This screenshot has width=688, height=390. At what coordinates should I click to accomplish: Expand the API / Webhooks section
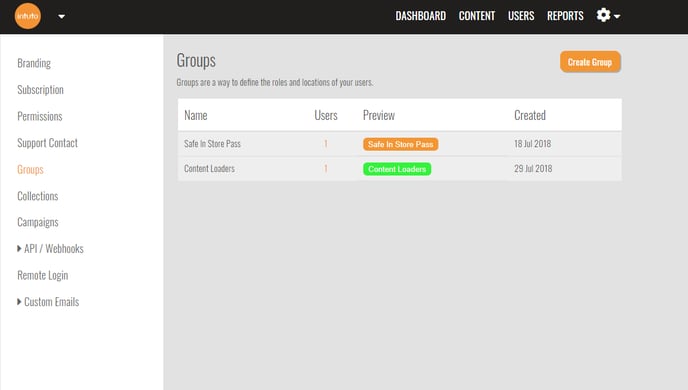coord(50,249)
